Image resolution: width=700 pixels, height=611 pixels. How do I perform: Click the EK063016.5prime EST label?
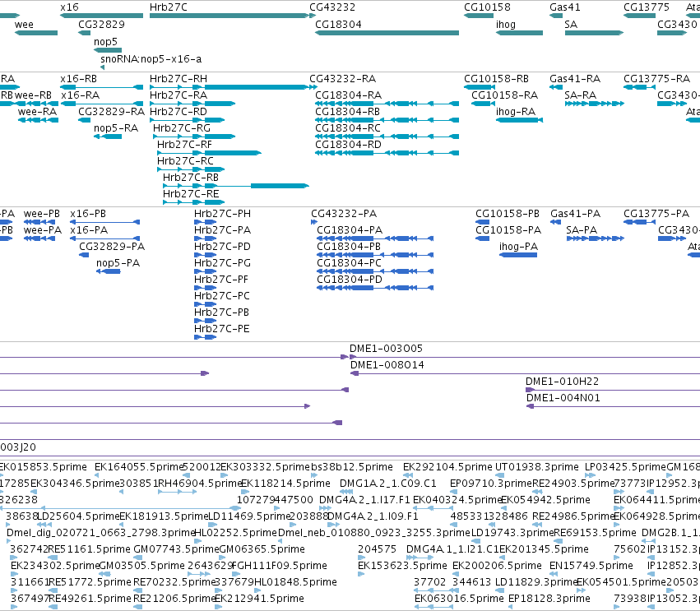click(459, 599)
